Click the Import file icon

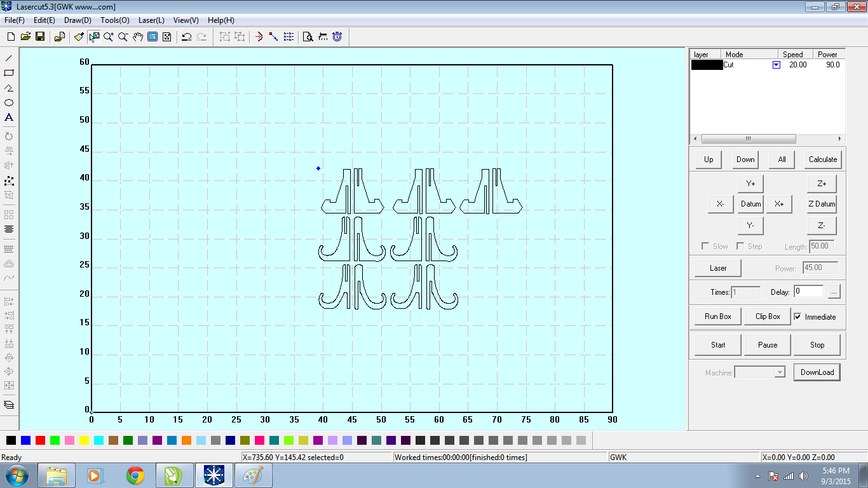tap(59, 37)
